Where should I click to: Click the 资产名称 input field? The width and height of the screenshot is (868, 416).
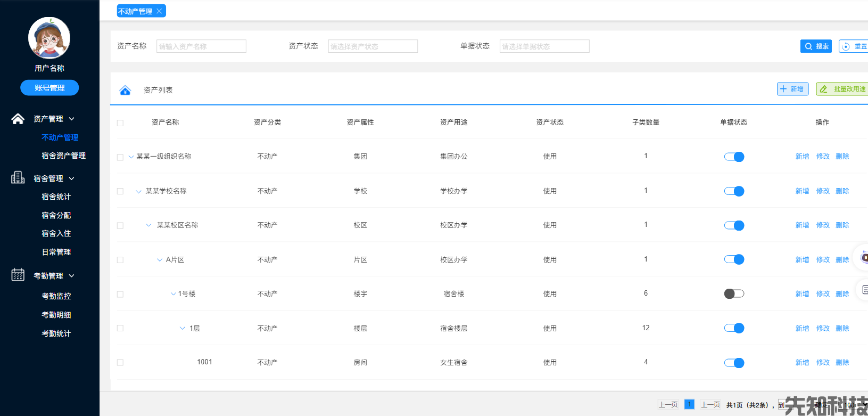point(201,46)
